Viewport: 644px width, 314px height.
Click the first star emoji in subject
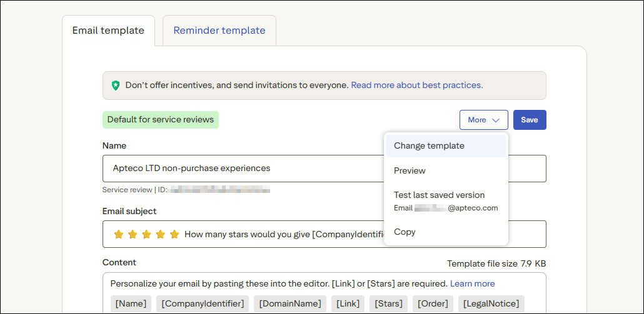tap(119, 235)
